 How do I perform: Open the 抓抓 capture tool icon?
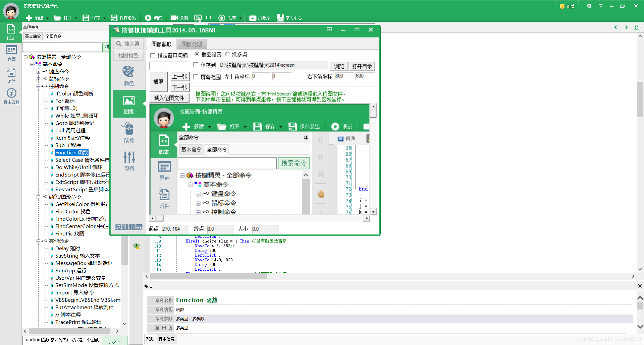[198, 18]
